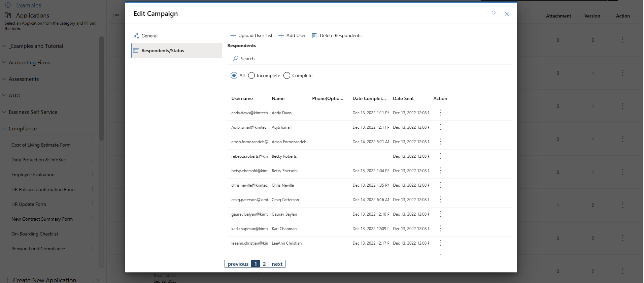
Task: Click the left sidebar scrollbar
Action: click(101, 88)
